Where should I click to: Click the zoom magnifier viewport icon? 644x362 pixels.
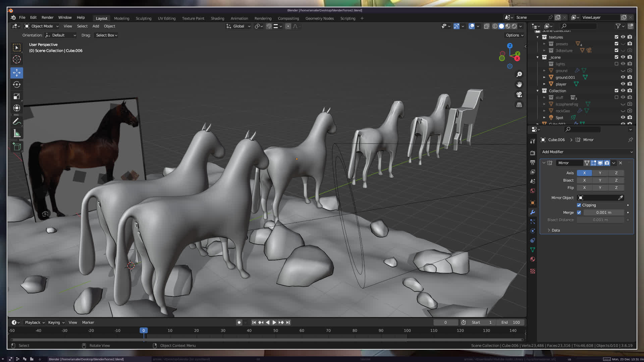[x=519, y=74]
